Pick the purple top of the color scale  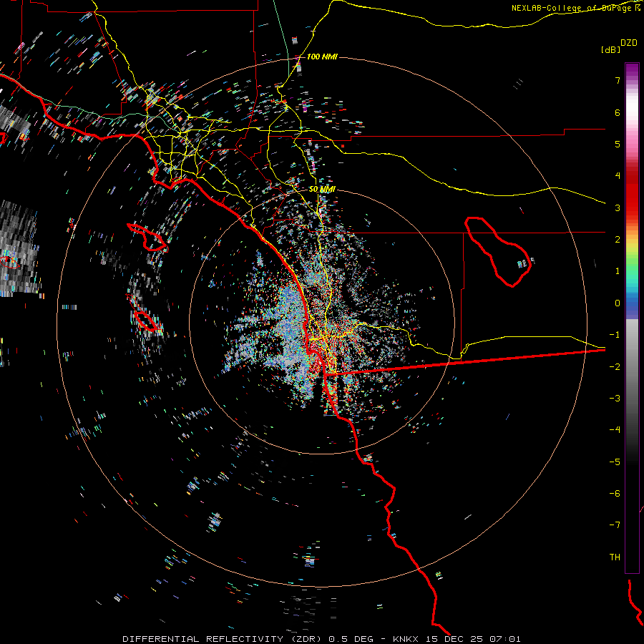[x=632, y=69]
